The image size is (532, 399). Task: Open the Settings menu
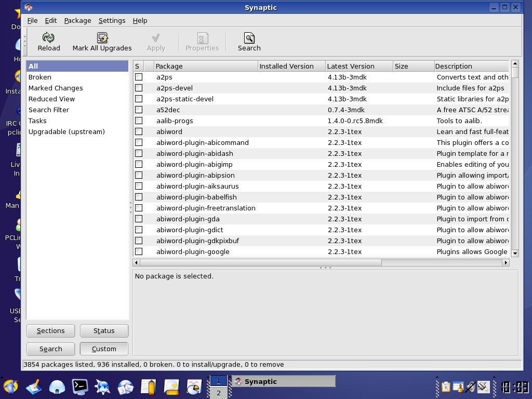[112, 20]
